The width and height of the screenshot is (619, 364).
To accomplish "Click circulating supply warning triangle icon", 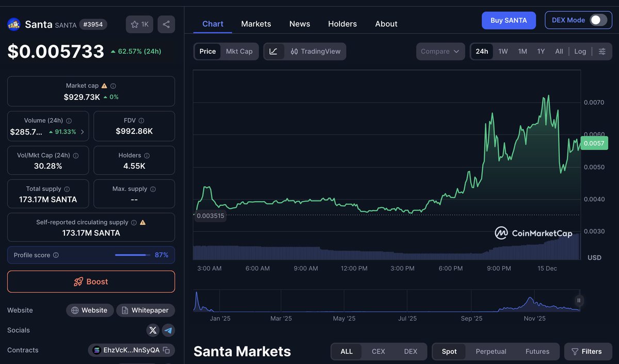I will point(143,222).
